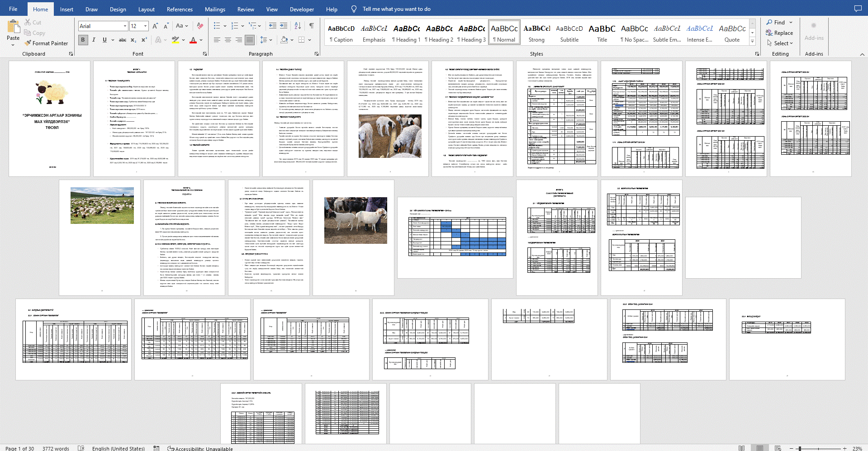Click the Format Painter tool
868x451 pixels.
46,43
